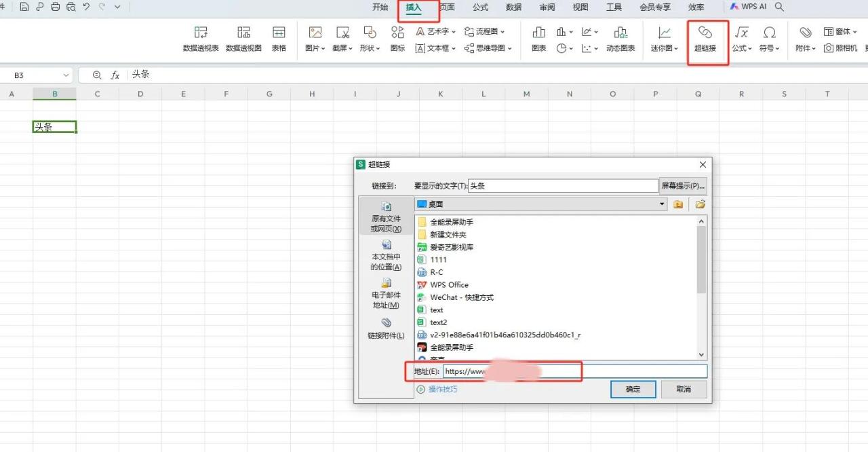868x452 pixels.
Task: Click the Print icon in quick access toolbar
Action: [56, 7]
